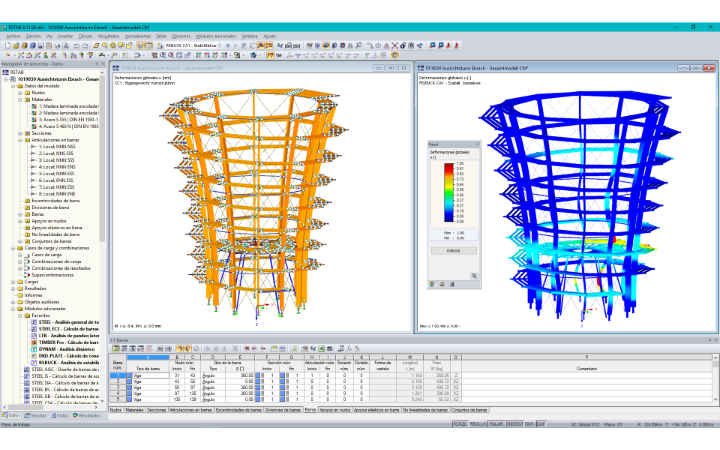Open Módulos adicionales menu
Image resolution: width=720 pixels, height=450 pixels.
[x=216, y=36]
